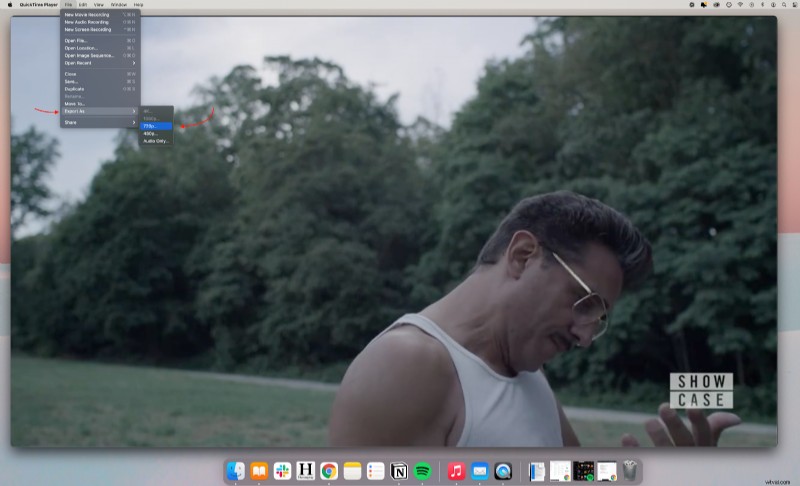The width and height of the screenshot is (800, 486).
Task: Open the QuickTime Player app menu
Action: point(38,5)
